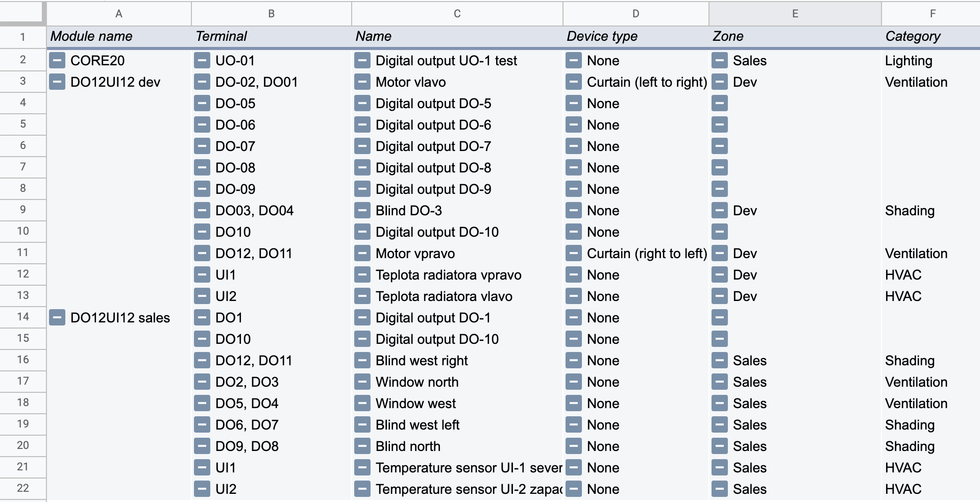Click the select-all corner box
The image size is (980, 502).
[22, 13]
